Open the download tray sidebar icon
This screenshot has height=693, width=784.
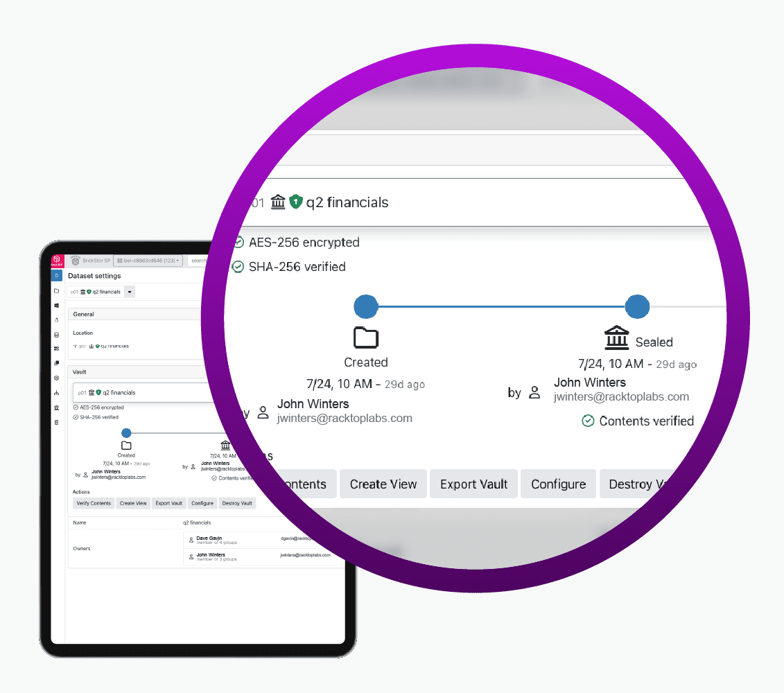click(57, 393)
